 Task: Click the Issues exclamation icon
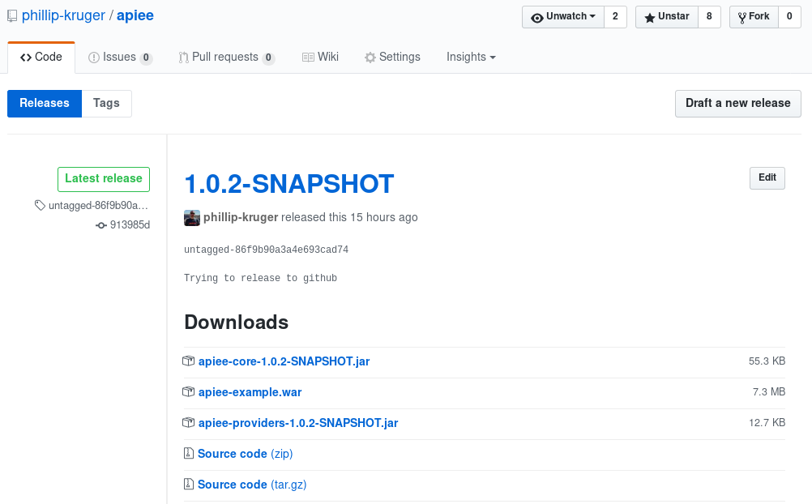[94, 58]
